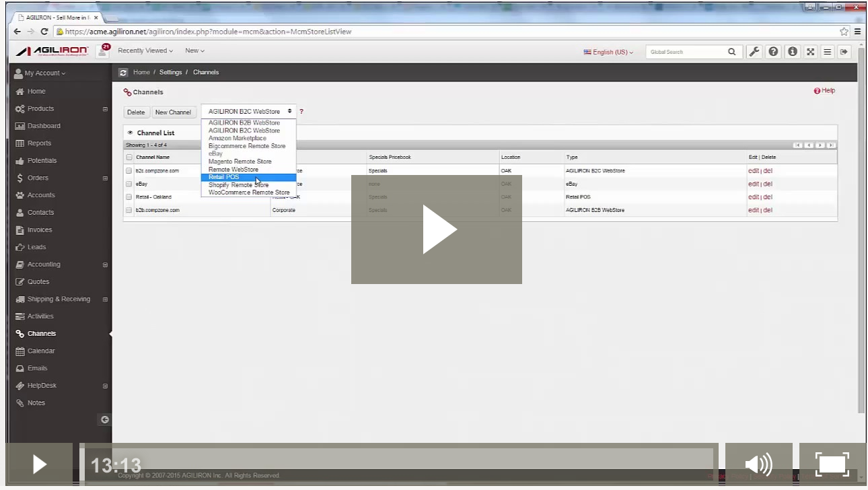This screenshot has width=868, height=490.
Task: Check the b2b.compzone.com row checkbox
Action: click(129, 210)
